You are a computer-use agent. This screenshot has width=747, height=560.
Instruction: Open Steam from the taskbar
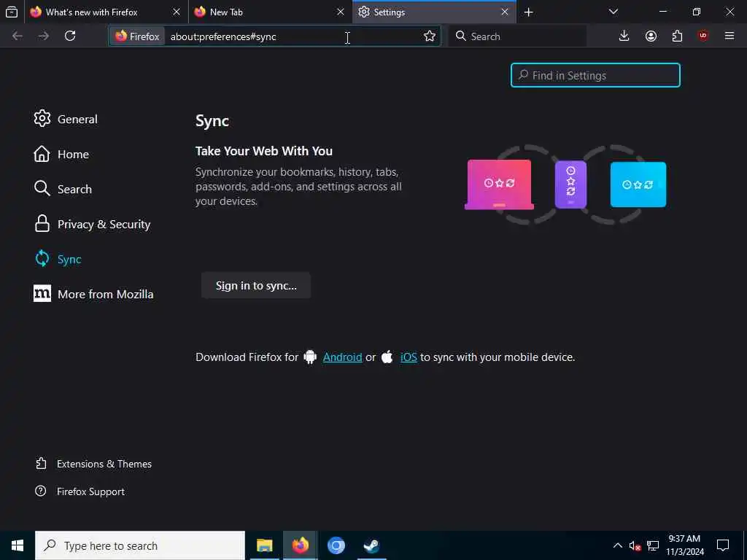tap(371, 545)
